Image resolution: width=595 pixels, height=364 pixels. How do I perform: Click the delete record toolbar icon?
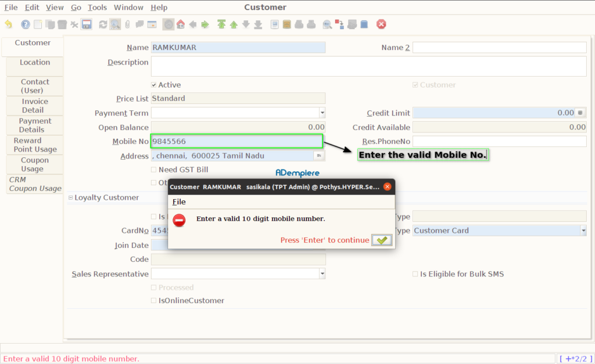62,24
